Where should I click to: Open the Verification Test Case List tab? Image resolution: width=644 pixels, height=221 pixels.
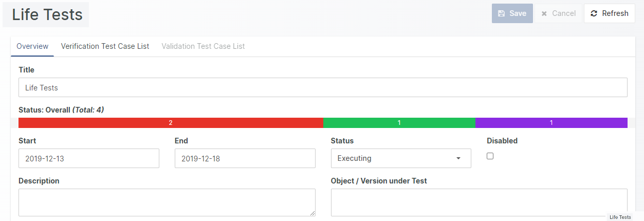pos(105,46)
